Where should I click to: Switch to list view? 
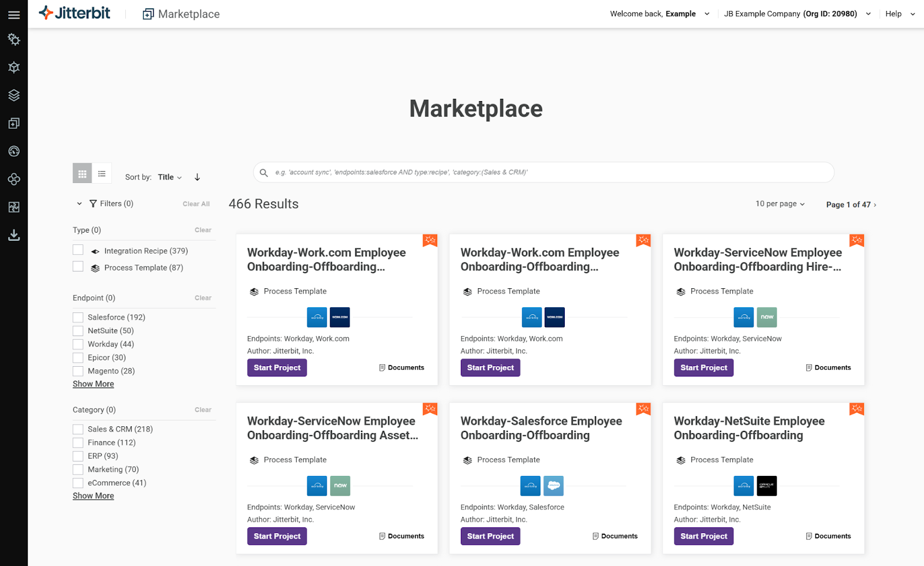click(x=102, y=173)
